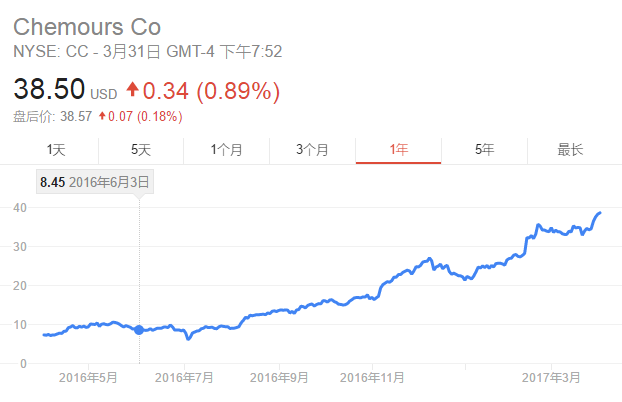
Task: Click the small after-hours red up arrow
Action: (102, 117)
